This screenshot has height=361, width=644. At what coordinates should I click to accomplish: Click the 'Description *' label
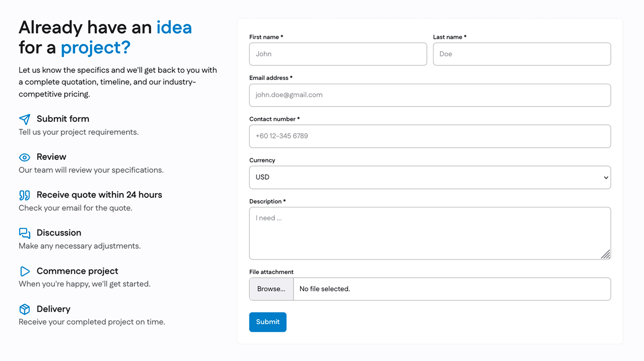[267, 201]
